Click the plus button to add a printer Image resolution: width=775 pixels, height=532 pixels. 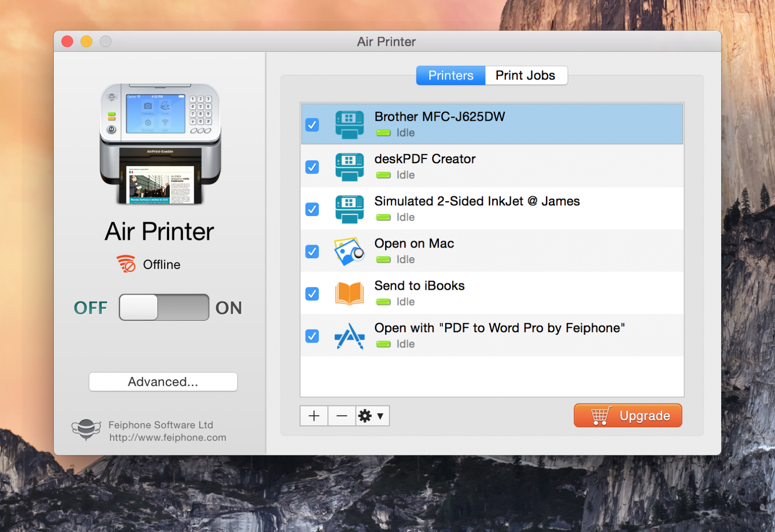point(314,416)
